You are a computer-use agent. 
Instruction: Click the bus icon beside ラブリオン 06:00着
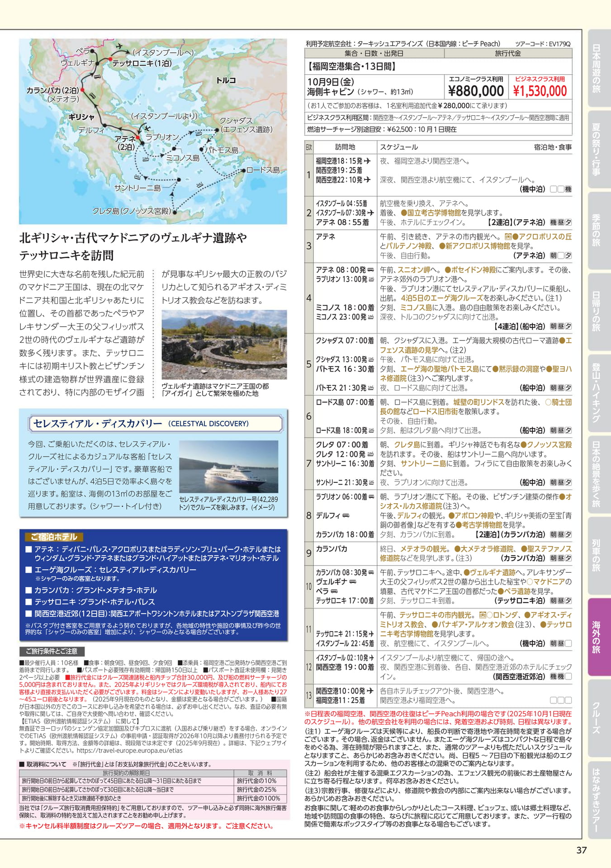371,497
